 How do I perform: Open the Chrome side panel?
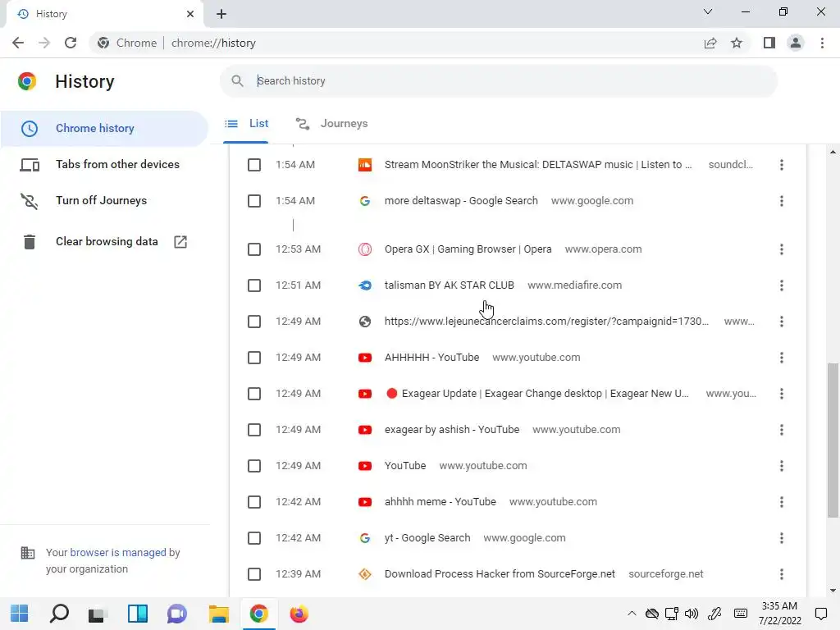[769, 43]
